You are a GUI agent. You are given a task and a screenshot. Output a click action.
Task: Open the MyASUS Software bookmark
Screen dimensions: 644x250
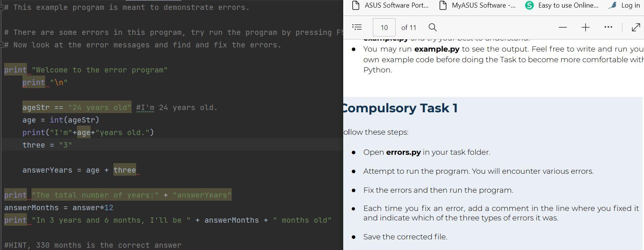tap(477, 5)
